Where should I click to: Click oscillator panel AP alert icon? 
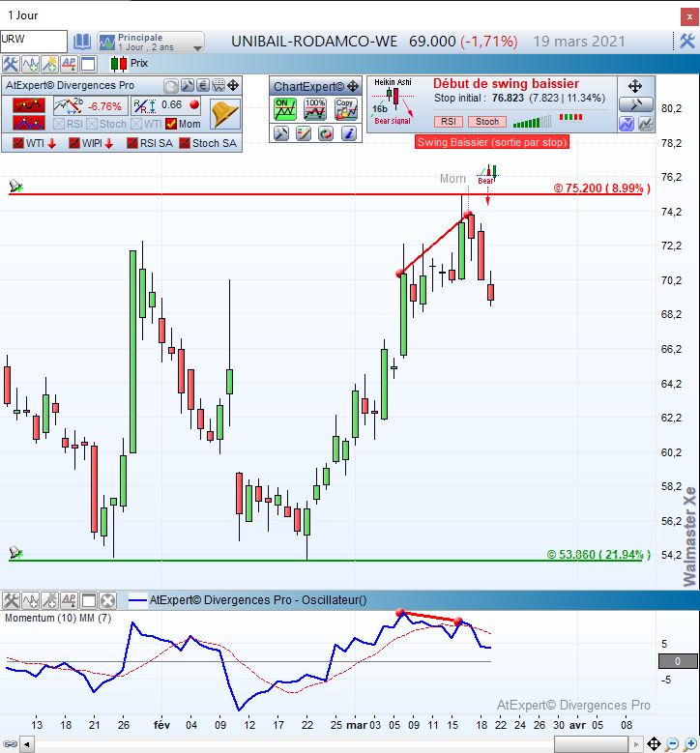click(69, 600)
